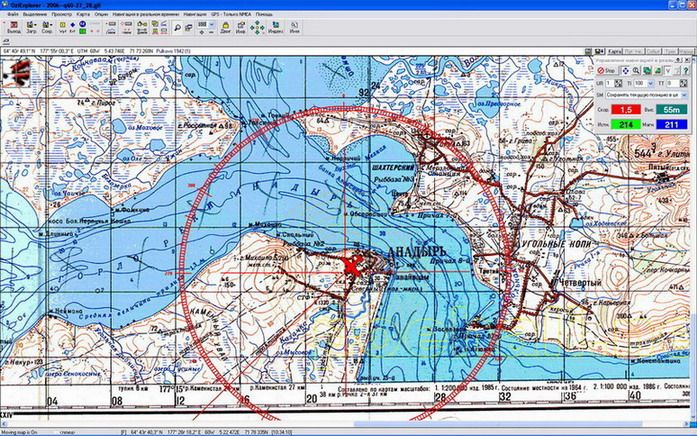Image resolution: width=697 pixels, height=436 pixels.
Task: Click green boat icon in moving map panel
Action: point(658,71)
